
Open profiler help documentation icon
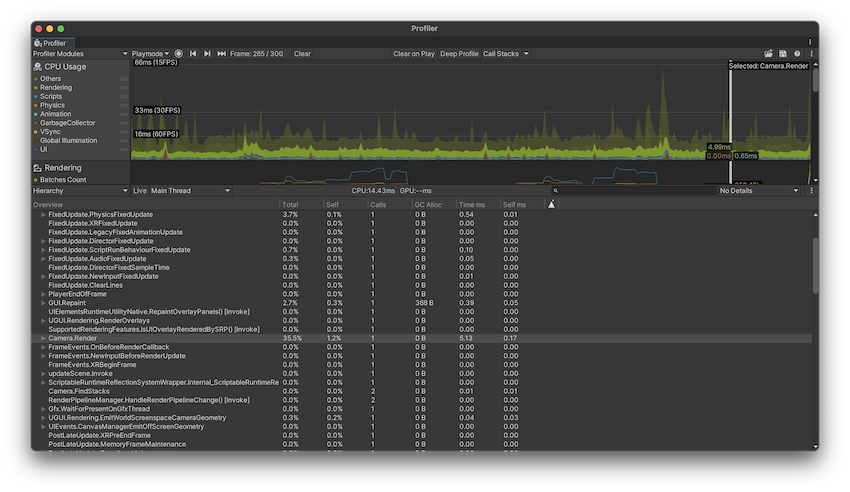click(797, 54)
